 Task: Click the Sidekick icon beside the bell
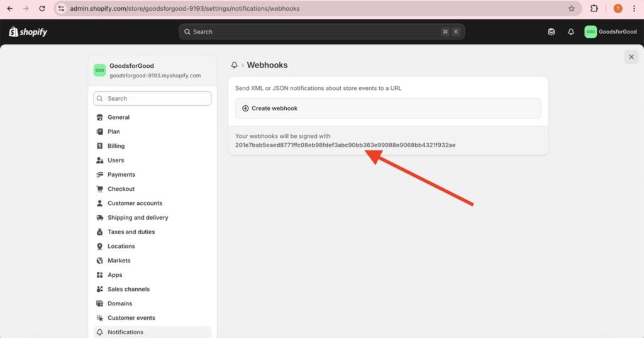[x=552, y=32]
